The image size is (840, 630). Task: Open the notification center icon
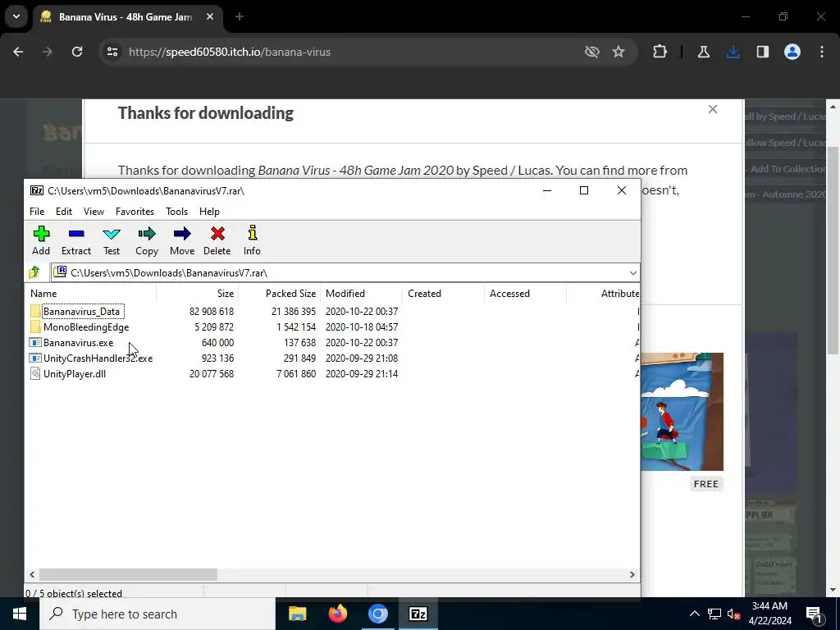tap(814, 614)
